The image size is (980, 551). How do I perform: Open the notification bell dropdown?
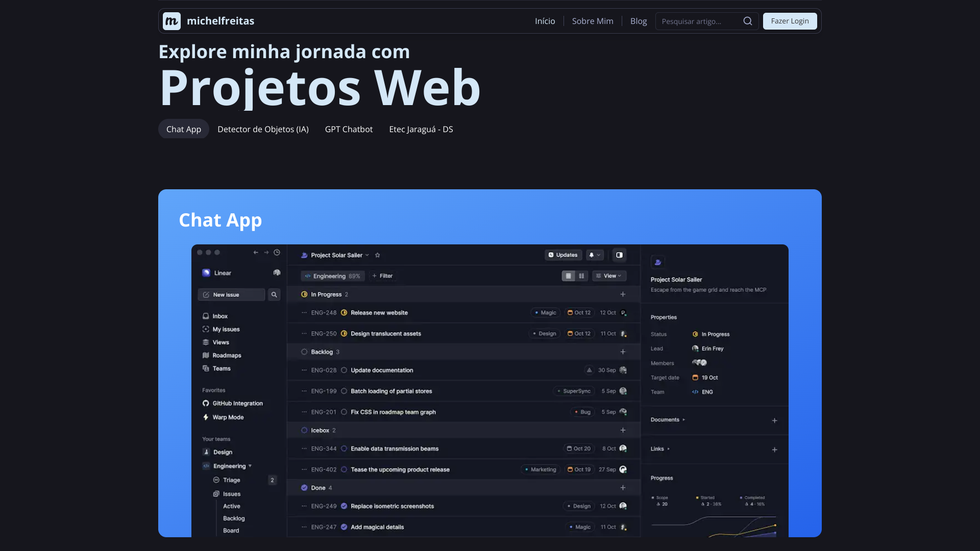[594, 255]
